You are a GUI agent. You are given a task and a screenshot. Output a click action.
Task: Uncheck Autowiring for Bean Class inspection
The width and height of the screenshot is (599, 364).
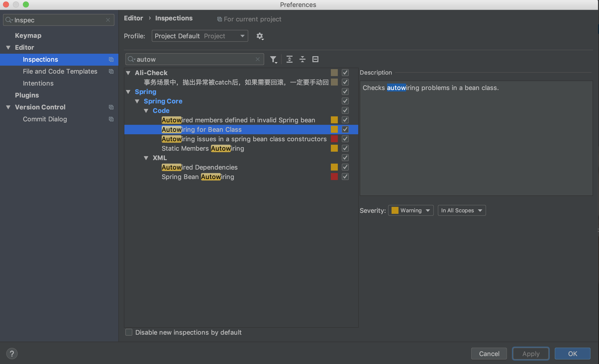(345, 129)
